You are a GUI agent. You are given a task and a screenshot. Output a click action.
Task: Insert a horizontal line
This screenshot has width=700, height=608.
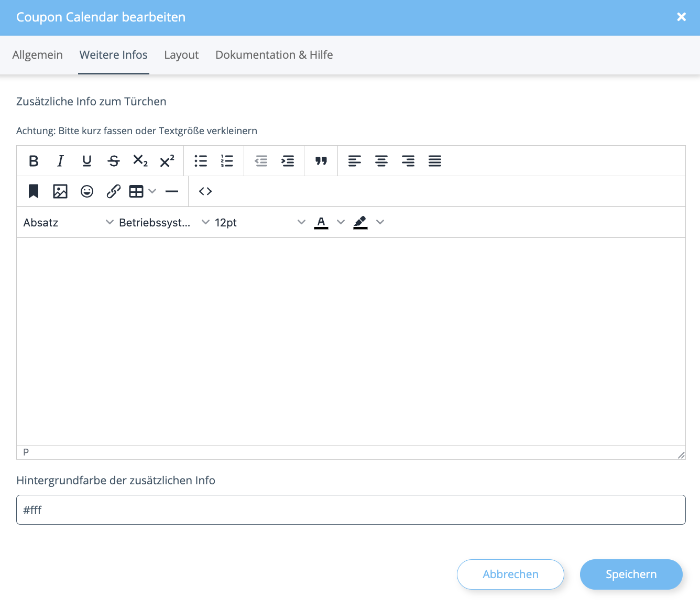click(x=172, y=191)
